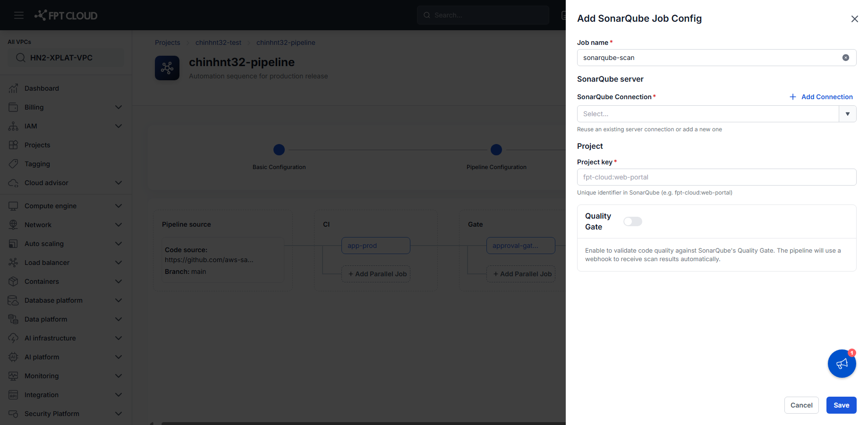Click the AI infrastructure icon
The height and width of the screenshot is (425, 868).
point(13,338)
